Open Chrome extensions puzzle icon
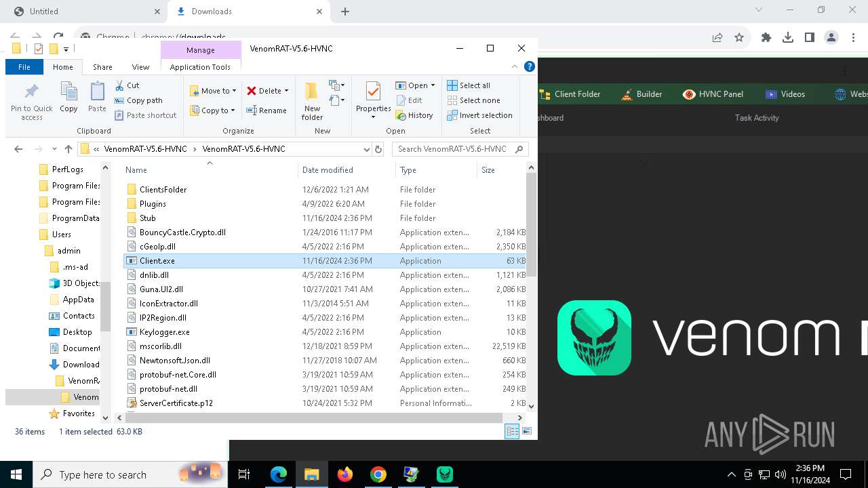The image size is (868, 488). 766,38
